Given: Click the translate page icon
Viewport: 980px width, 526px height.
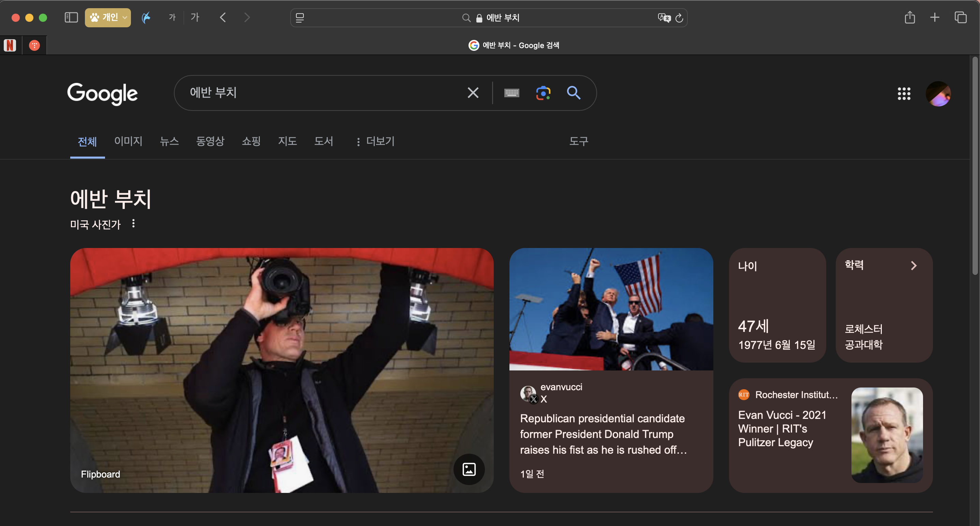Looking at the screenshot, I should click(x=664, y=18).
